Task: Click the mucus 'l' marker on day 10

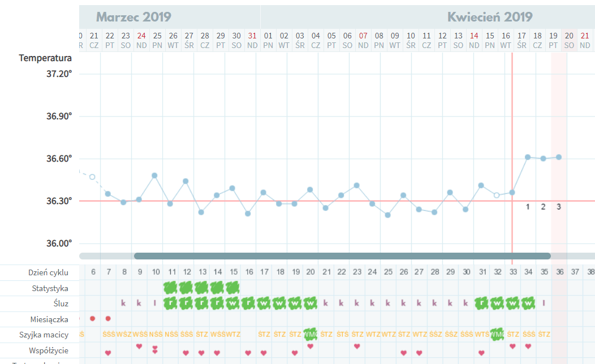Action: click(155, 303)
